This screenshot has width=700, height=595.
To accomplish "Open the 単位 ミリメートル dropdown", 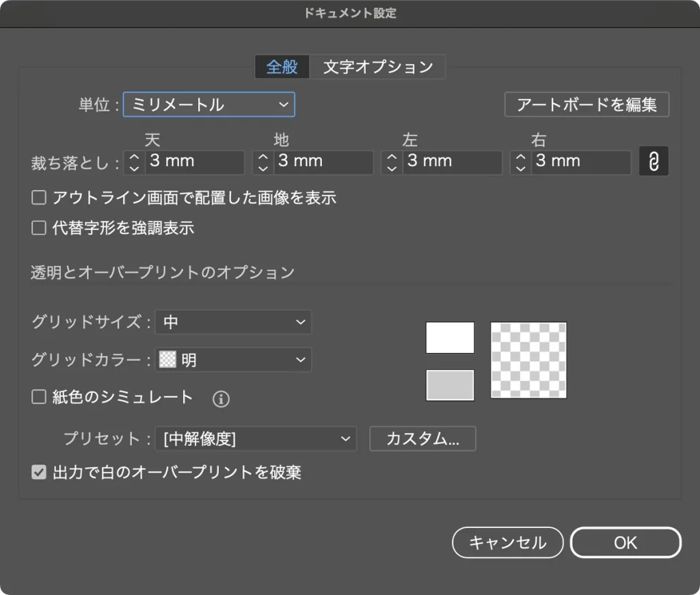I will (x=209, y=105).
